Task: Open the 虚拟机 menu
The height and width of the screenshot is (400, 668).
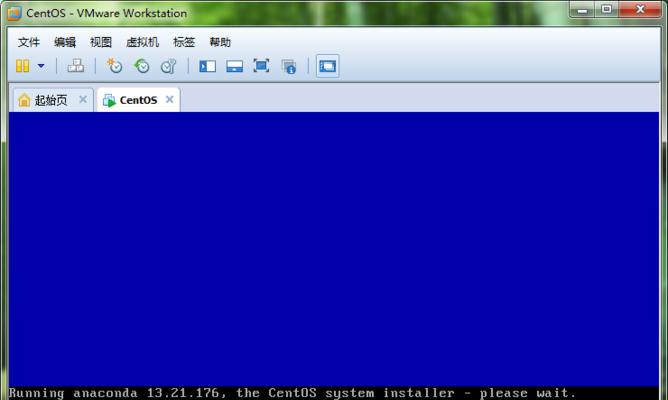Action: point(142,42)
